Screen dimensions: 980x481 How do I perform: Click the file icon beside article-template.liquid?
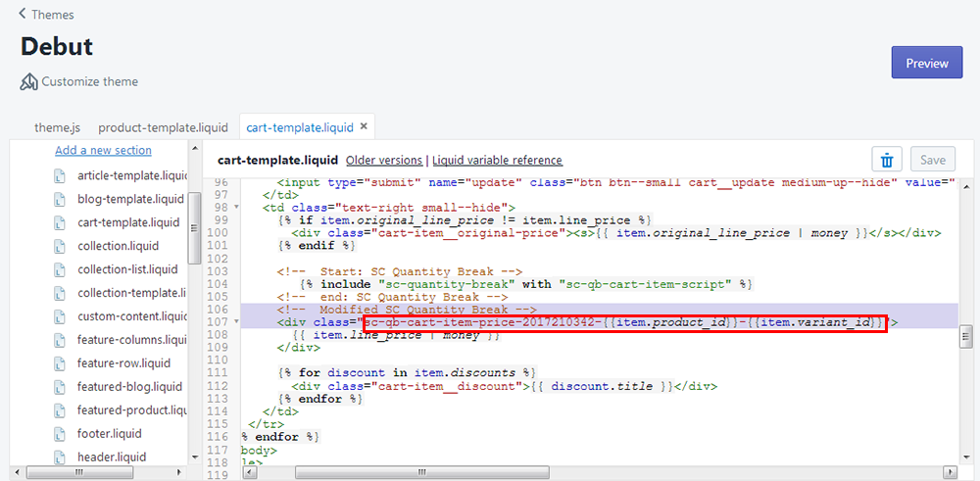coord(62,176)
